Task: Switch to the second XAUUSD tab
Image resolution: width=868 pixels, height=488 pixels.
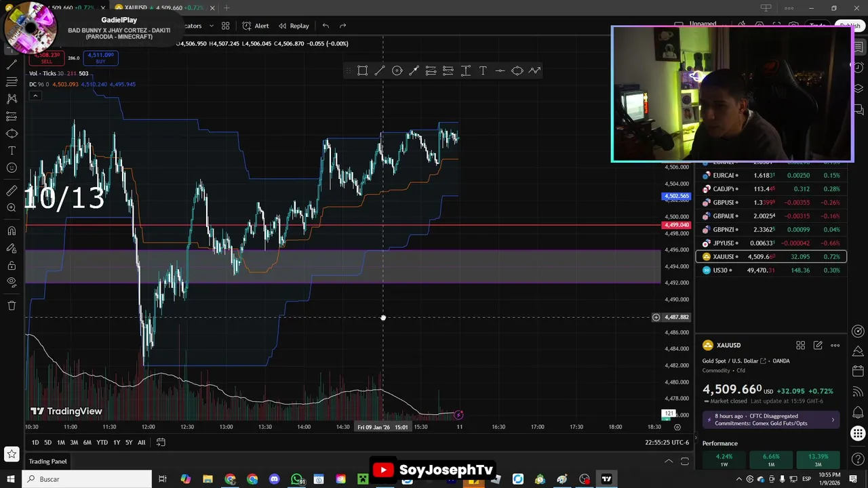Action: click(x=164, y=7)
